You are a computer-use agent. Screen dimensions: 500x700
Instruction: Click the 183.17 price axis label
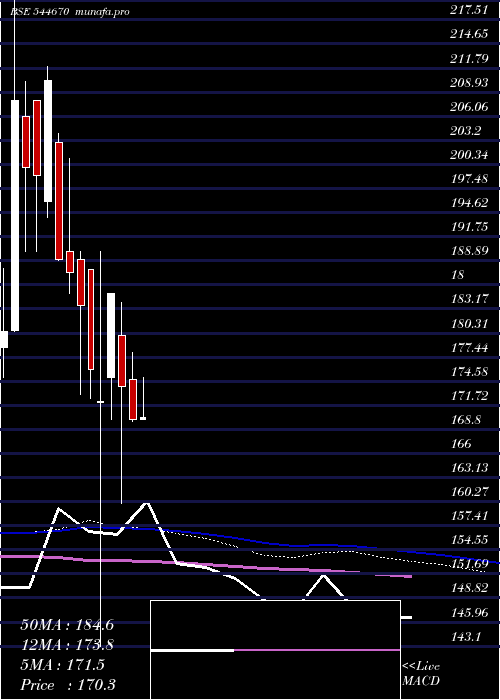coord(469,299)
